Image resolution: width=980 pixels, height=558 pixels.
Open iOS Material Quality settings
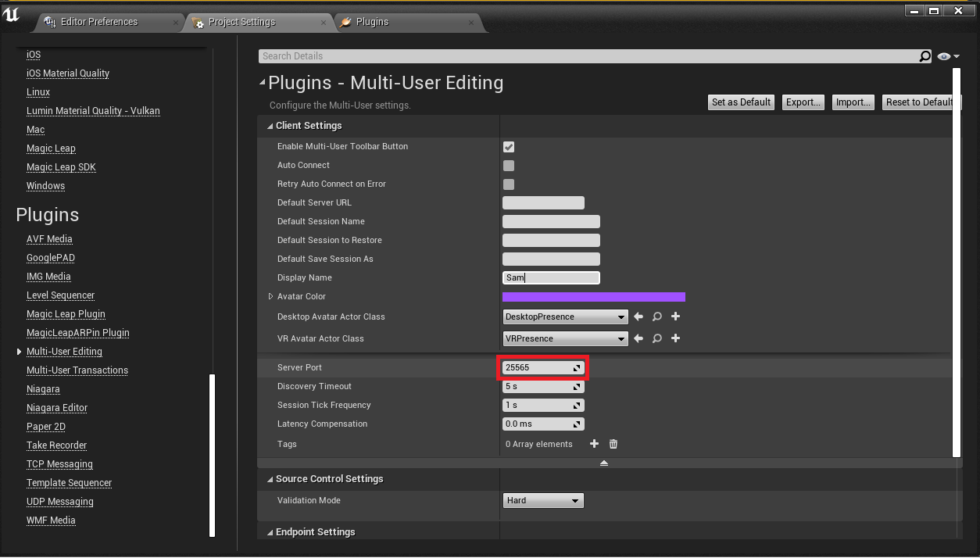coord(68,73)
